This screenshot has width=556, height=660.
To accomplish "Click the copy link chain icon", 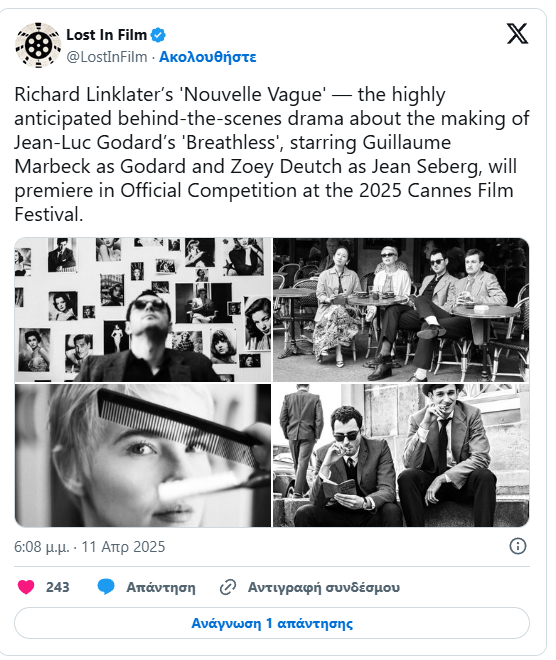I will pyautogui.click(x=228, y=587).
